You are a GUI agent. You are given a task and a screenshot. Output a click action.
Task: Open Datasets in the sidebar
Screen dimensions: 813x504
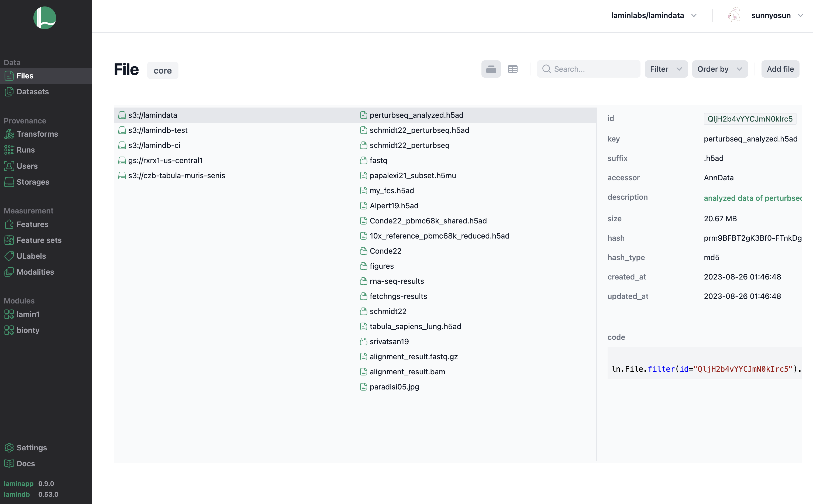(46, 92)
